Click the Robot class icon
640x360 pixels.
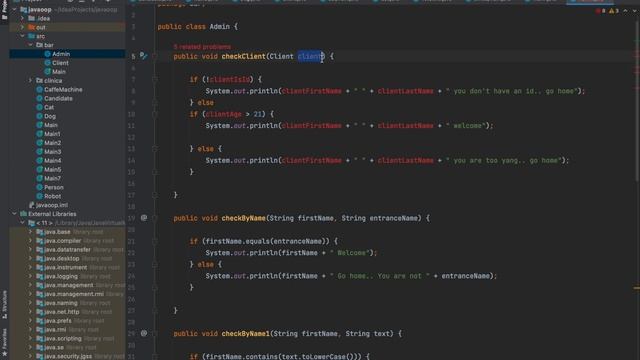pyautogui.click(x=40, y=196)
